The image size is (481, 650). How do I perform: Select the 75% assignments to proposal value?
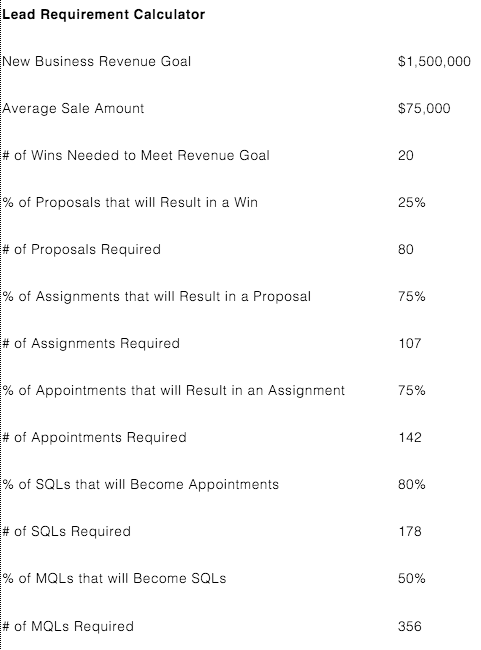coord(411,296)
